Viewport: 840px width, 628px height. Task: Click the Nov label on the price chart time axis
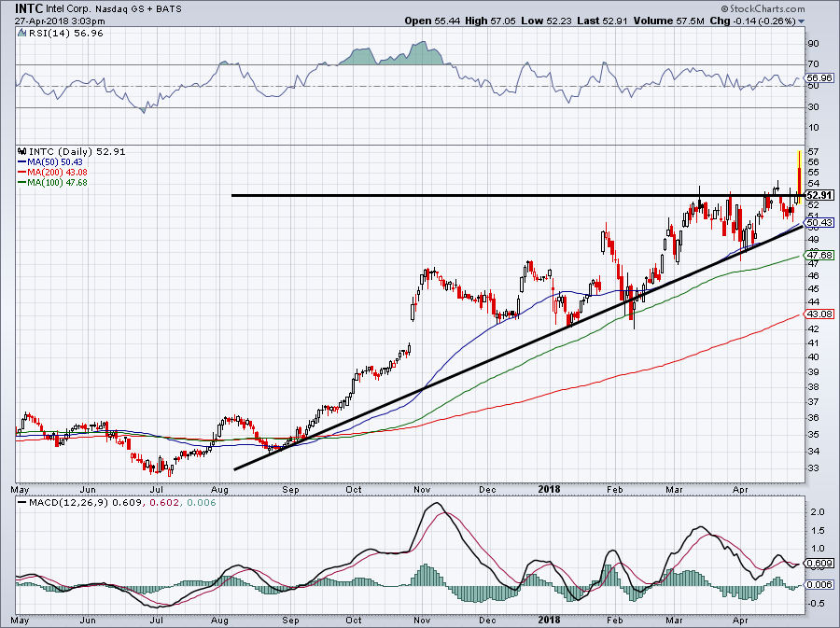[x=422, y=489]
